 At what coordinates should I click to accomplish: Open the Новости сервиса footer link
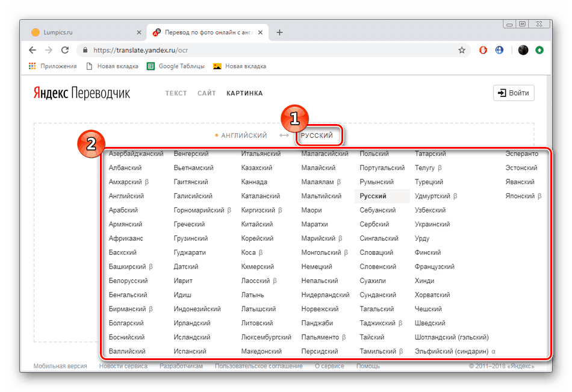pyautogui.click(x=123, y=366)
